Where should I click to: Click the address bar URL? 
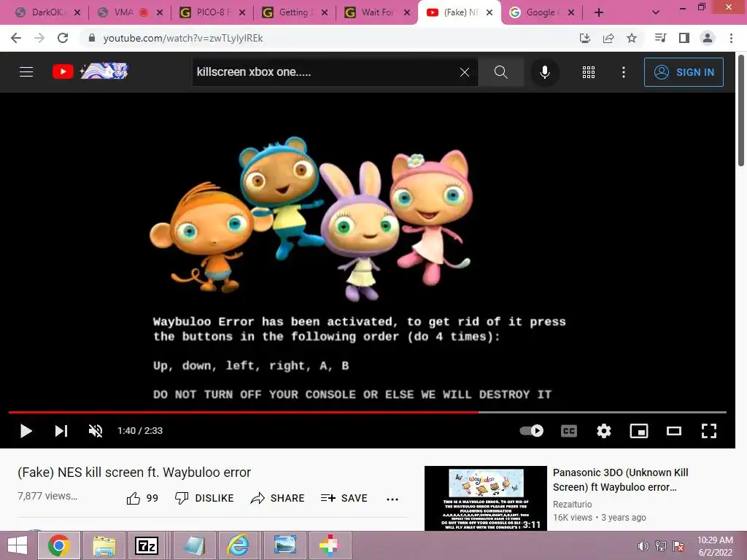pos(183,38)
